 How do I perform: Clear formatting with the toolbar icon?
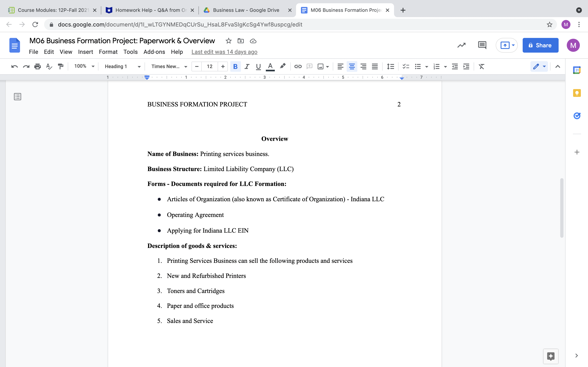coord(481,66)
